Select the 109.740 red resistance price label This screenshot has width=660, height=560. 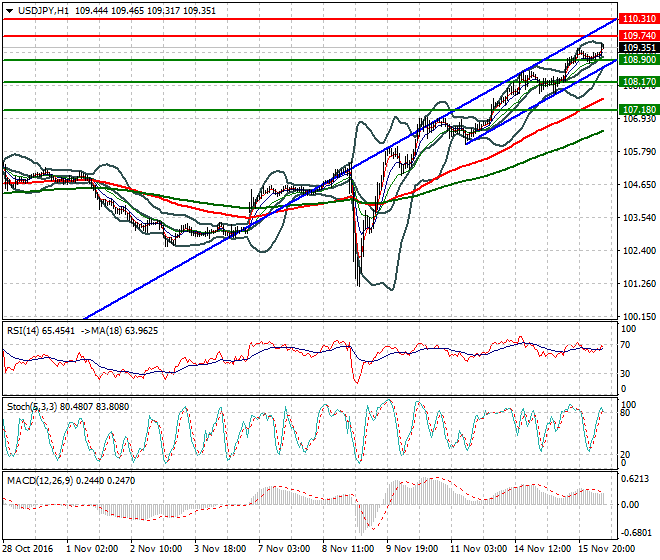pos(639,36)
